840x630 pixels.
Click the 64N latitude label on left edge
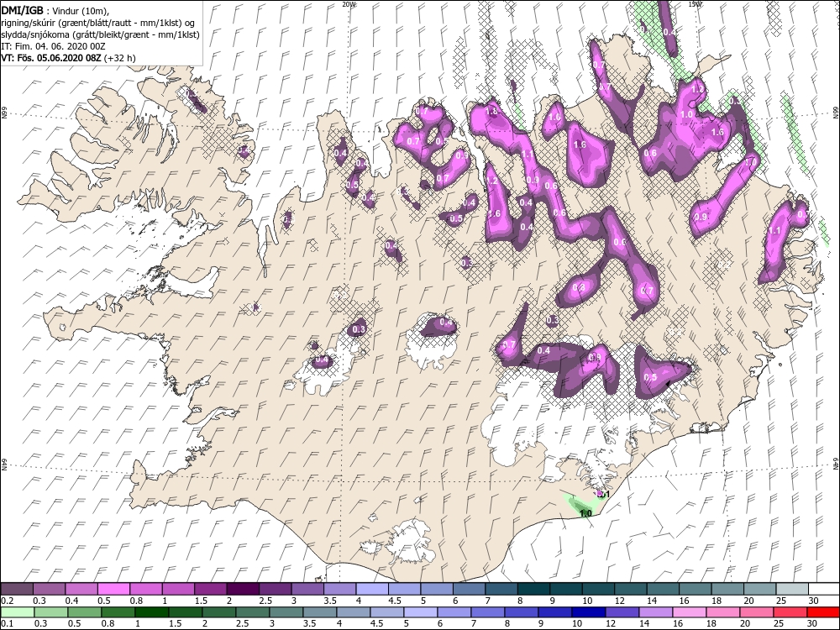tap(3, 464)
